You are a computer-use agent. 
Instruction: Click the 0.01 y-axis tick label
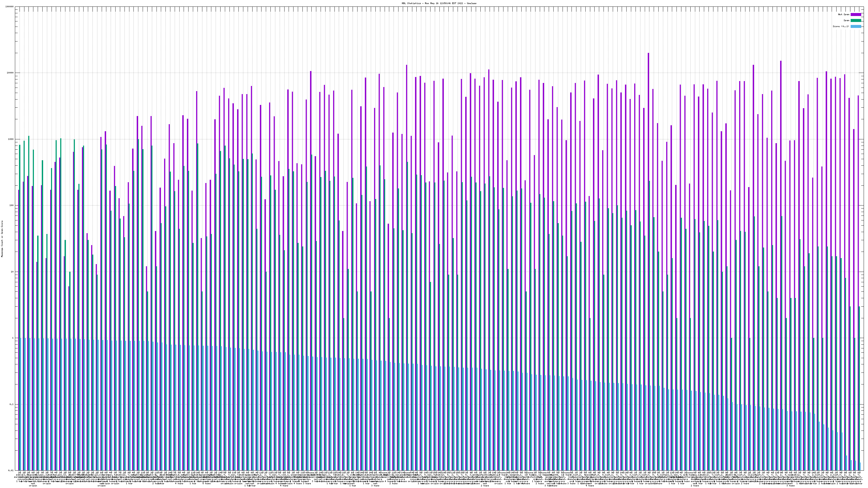pos(11,470)
